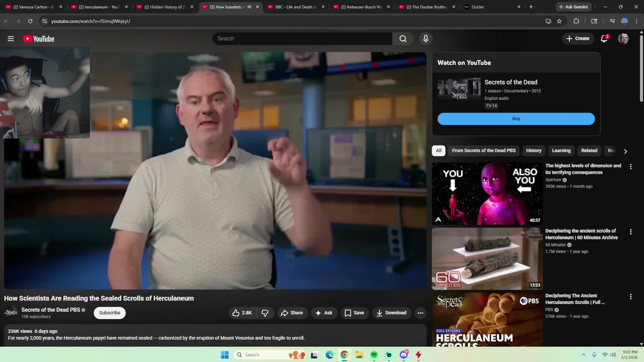
Task: Click the video player to pause
Action: [x=215, y=171]
